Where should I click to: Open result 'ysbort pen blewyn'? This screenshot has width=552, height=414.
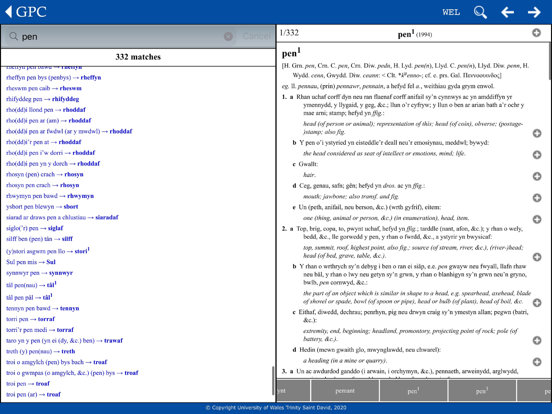pyautogui.click(x=42, y=207)
